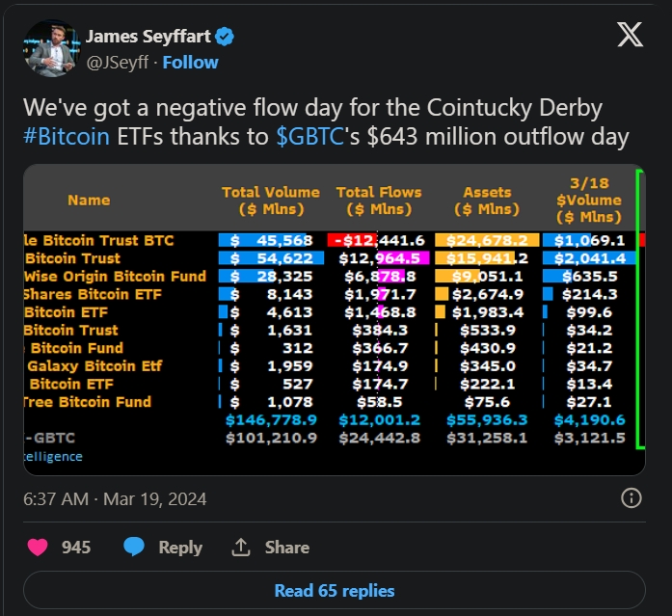
Task: Click the X logo icon
Action: tap(630, 35)
